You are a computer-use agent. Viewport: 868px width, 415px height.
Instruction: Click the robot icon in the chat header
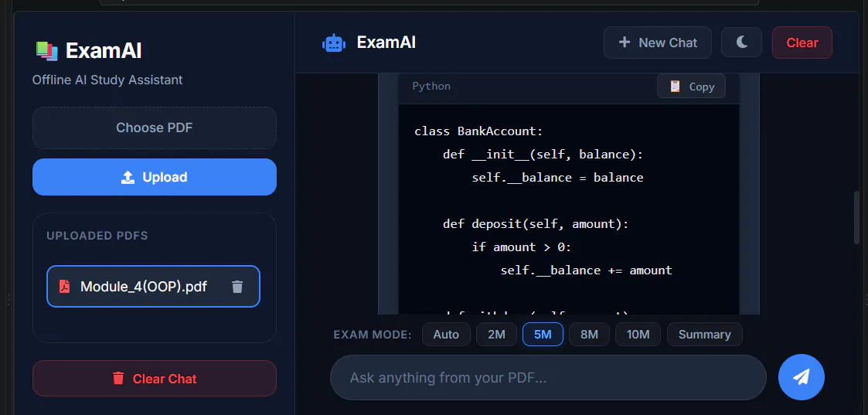point(334,43)
